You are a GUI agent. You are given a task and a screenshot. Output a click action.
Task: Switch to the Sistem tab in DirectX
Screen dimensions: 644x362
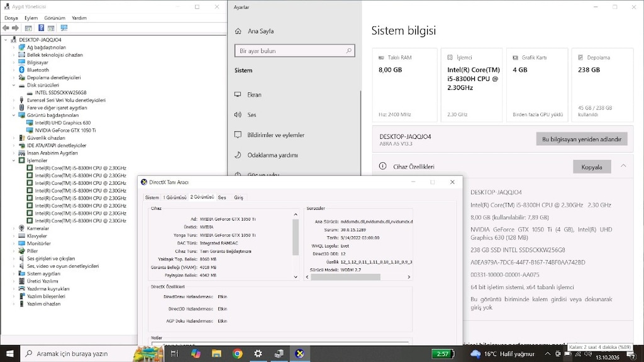point(152,197)
